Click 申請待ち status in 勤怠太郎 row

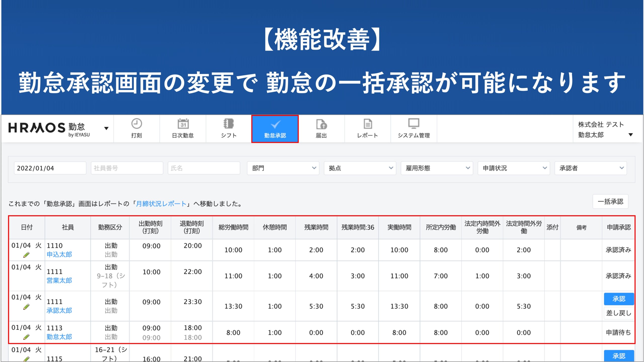[x=618, y=332]
